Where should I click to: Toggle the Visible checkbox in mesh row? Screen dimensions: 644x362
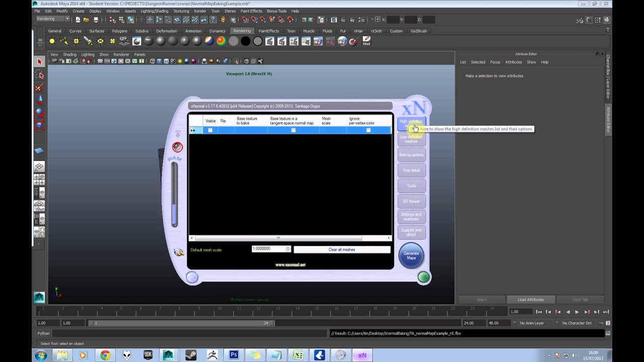coord(210,130)
